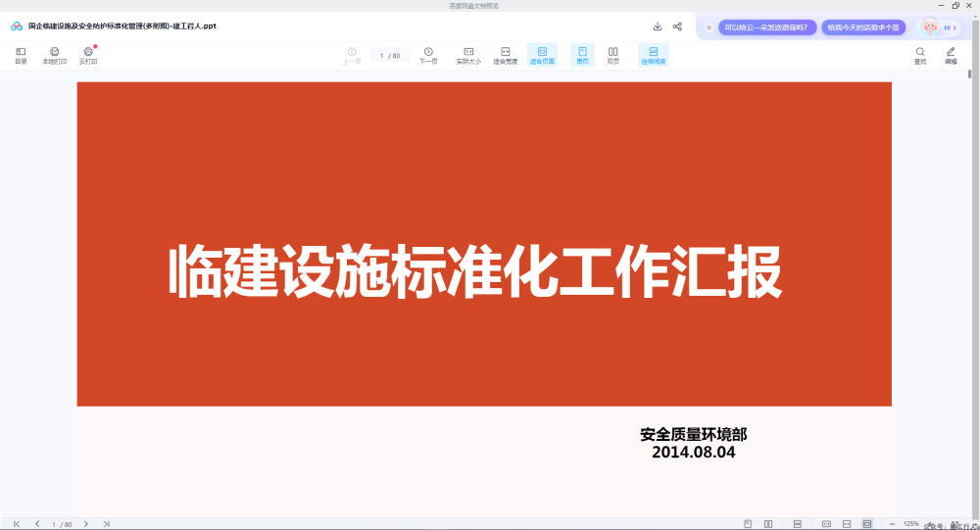
Task: Click the vertical scrollbar thumb
Action: tap(970, 73)
